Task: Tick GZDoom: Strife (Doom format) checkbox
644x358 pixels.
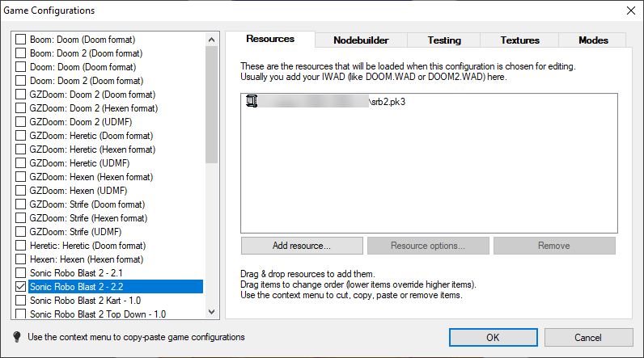Action: click(x=20, y=204)
